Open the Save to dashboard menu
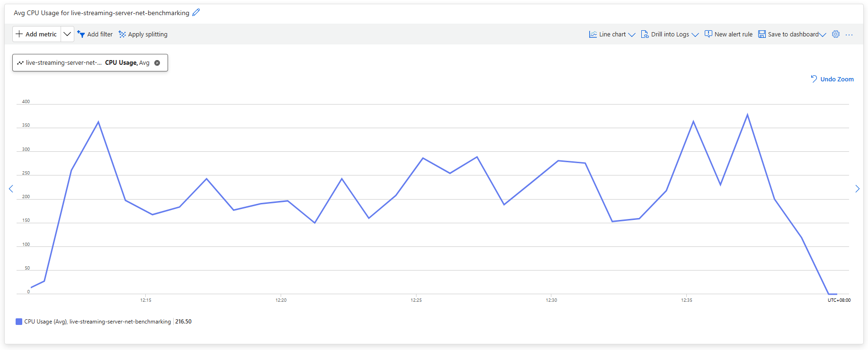This screenshot has height=350, width=868. 792,34
